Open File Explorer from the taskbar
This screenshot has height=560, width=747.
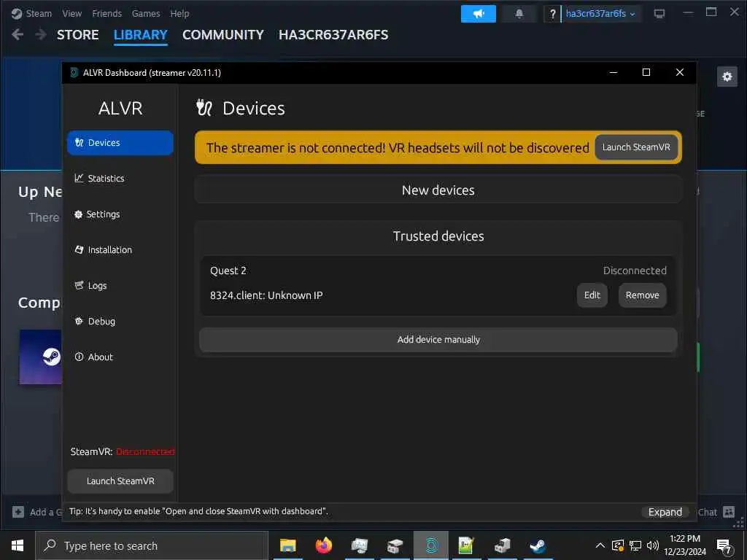tap(287, 545)
